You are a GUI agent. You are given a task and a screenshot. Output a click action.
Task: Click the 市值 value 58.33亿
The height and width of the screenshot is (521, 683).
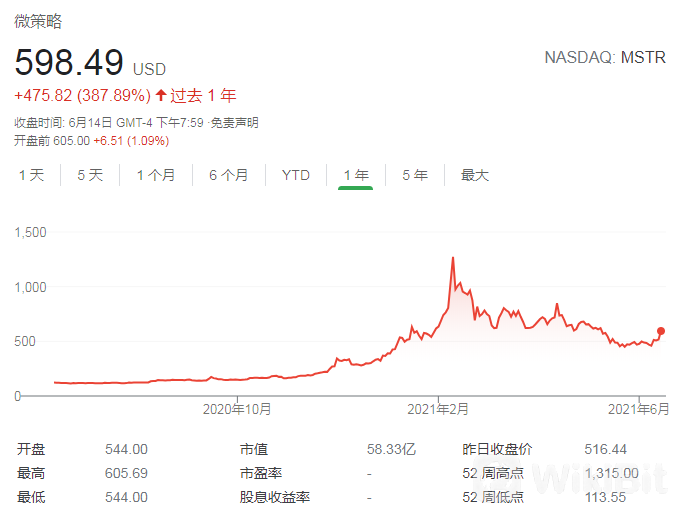(391, 449)
